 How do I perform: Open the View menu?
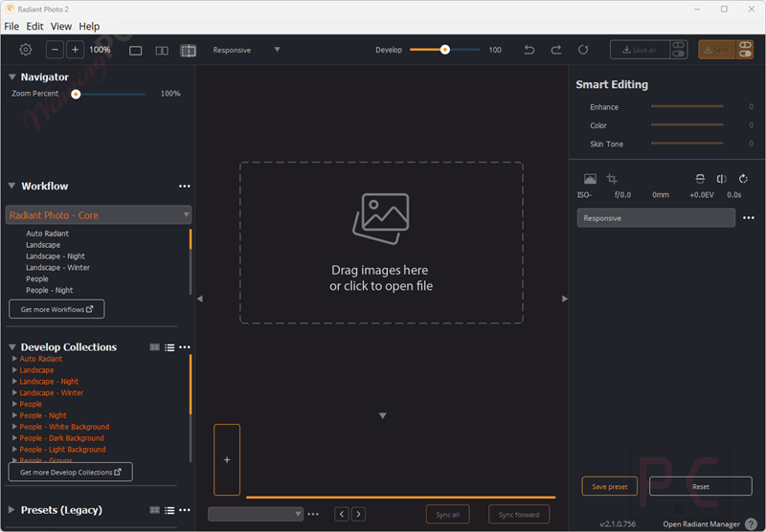point(61,27)
